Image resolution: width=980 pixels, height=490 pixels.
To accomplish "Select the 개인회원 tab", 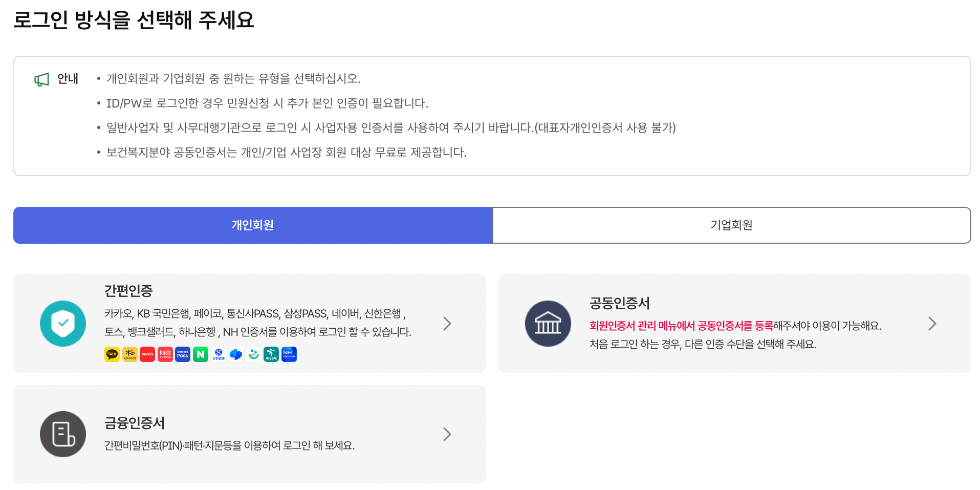I will coord(252,225).
